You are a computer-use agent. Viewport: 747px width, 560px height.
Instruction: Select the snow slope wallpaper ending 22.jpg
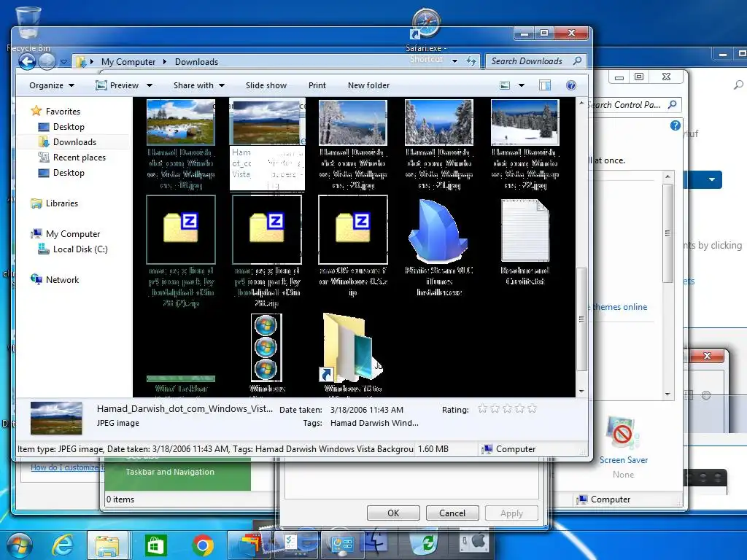[x=525, y=122]
